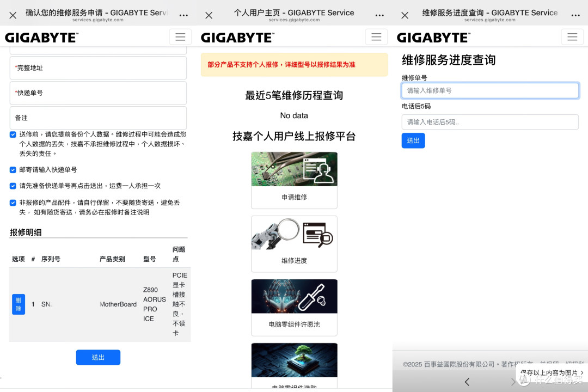The image size is (588, 392).
Task: Click the 删除 button for row 1
Action: click(x=19, y=304)
